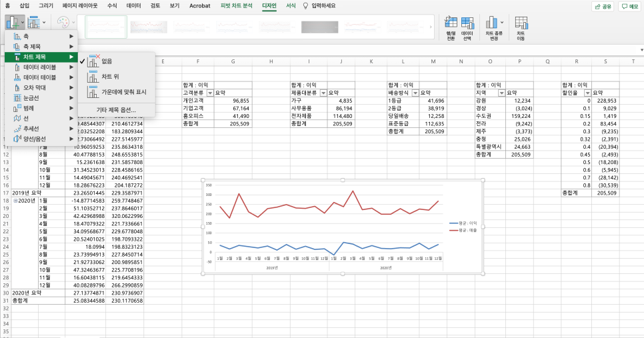Choose the 가운데에 맞춰 표시 title option
The height and width of the screenshot is (338, 644).
coord(116,92)
